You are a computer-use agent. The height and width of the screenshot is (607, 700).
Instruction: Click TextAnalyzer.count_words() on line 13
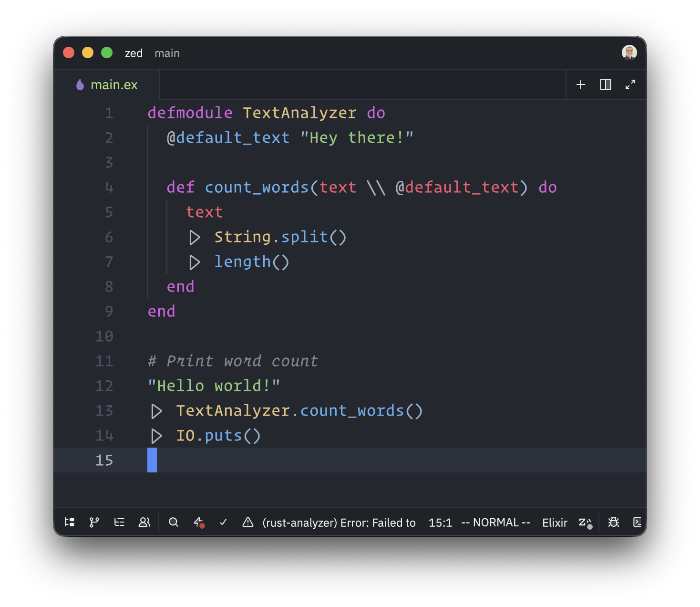299,410
